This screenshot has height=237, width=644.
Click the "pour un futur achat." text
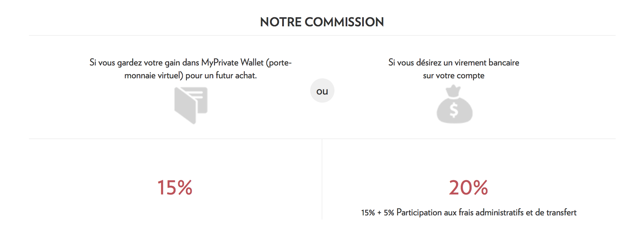pos(221,76)
